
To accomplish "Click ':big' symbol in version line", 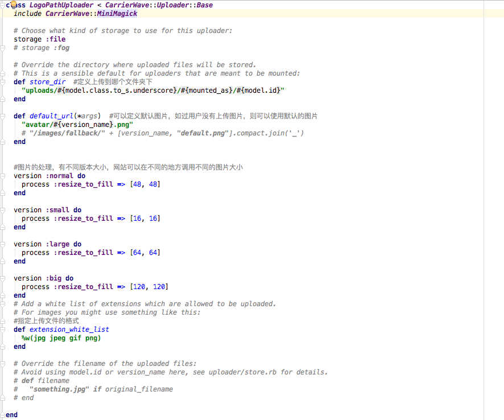I will coord(53,278).
